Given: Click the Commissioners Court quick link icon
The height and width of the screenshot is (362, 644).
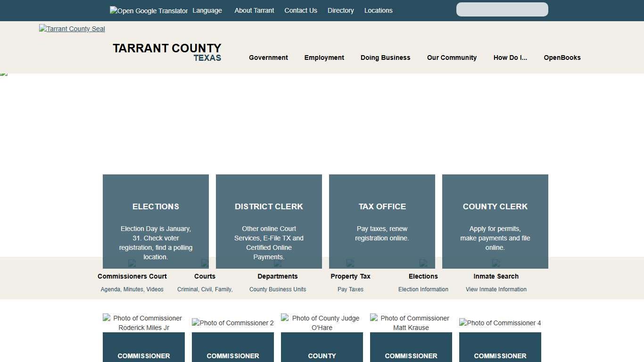Looking at the screenshot, I should coord(132,263).
